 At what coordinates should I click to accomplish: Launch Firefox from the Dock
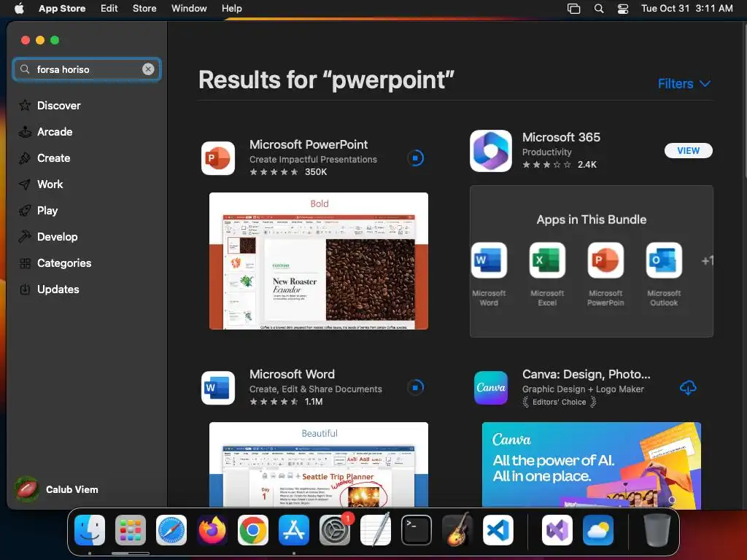[x=212, y=530]
